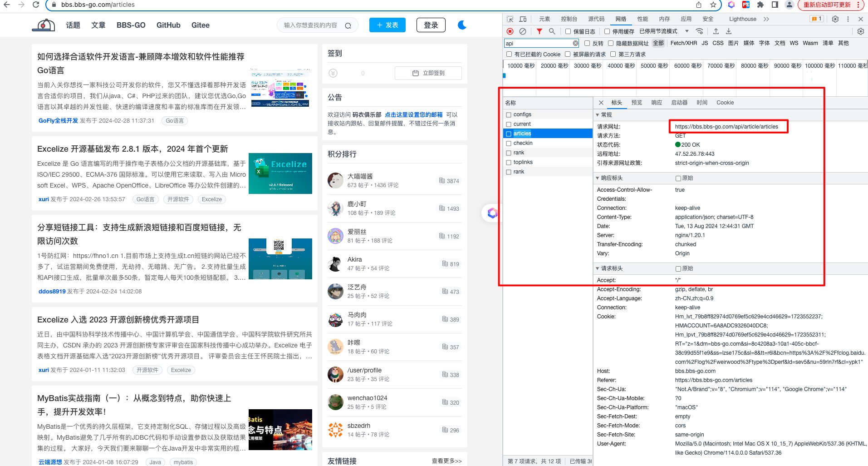Select the toplinks request row
868x466 pixels.
[x=548, y=162]
